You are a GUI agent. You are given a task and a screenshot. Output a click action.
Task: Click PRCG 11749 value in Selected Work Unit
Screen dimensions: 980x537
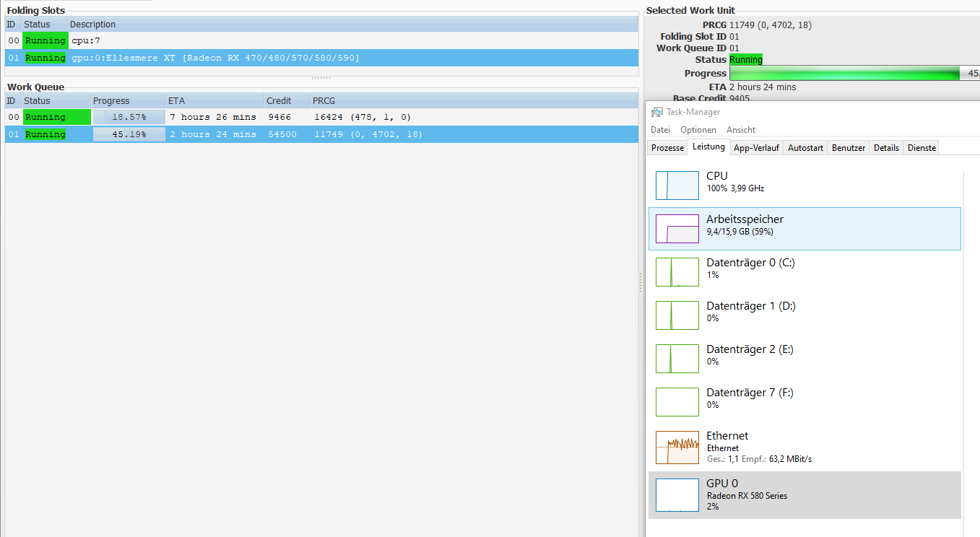point(771,25)
